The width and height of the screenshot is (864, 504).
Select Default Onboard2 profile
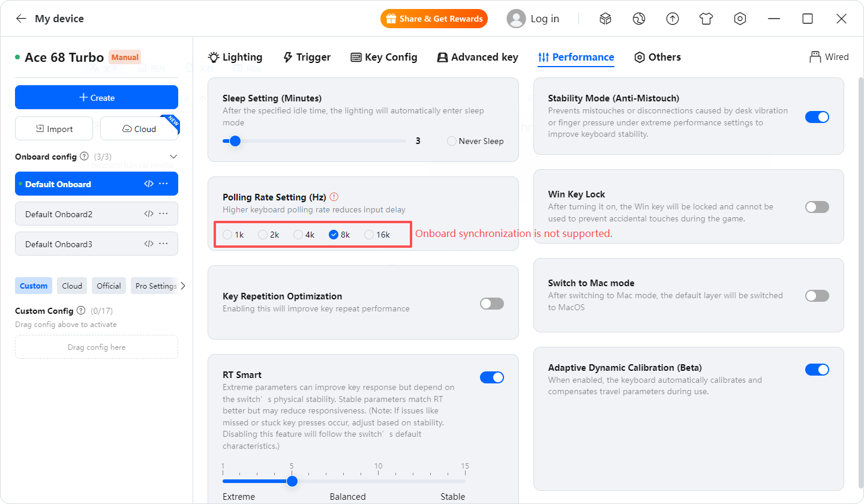coord(97,214)
